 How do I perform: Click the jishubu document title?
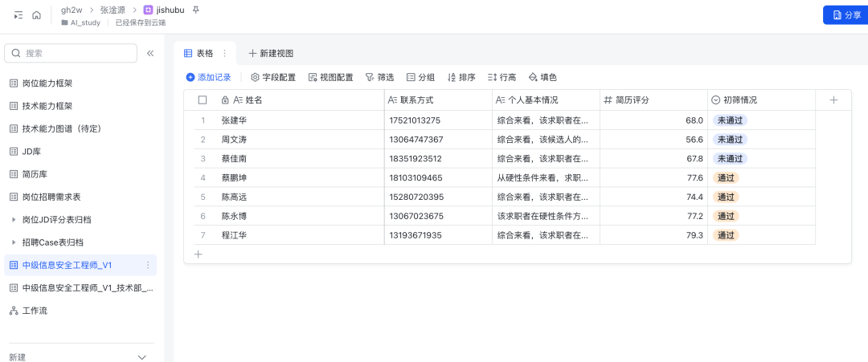point(170,10)
